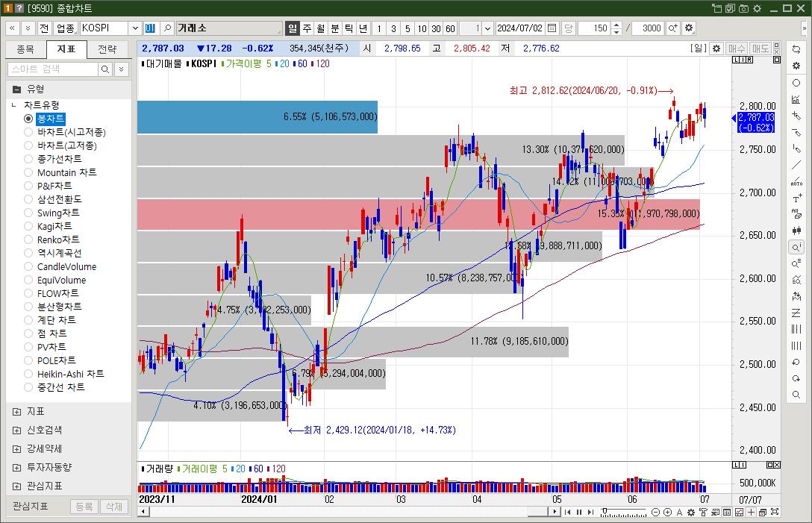
Task: Select the CandleVolume chart type
Action: click(x=60, y=266)
